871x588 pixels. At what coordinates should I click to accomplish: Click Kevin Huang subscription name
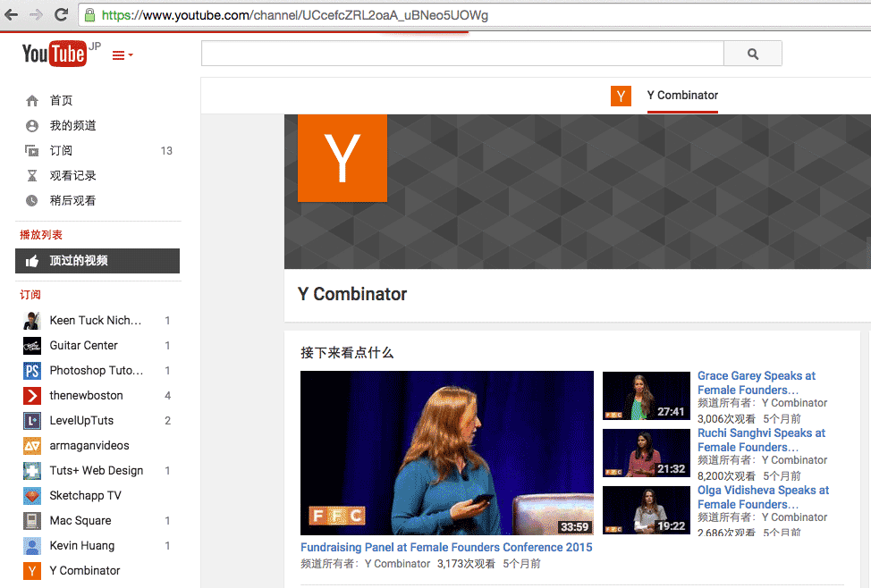(x=82, y=546)
